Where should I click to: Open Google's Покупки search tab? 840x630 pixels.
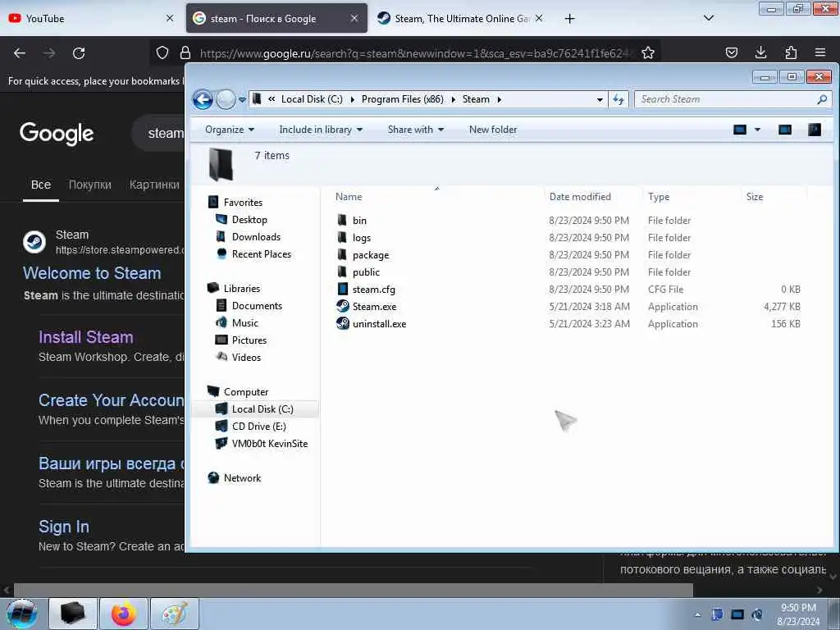[90, 185]
